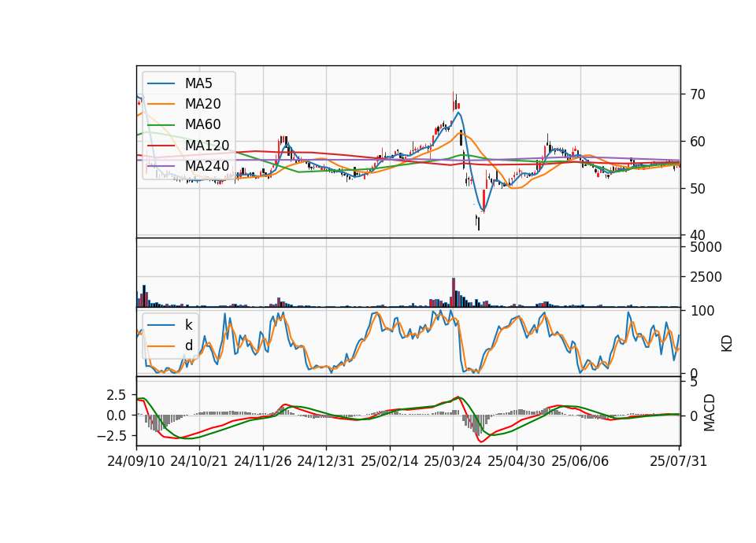Click the 25/02/14 date axis label
This screenshot has height=543, width=756.
(x=390, y=461)
